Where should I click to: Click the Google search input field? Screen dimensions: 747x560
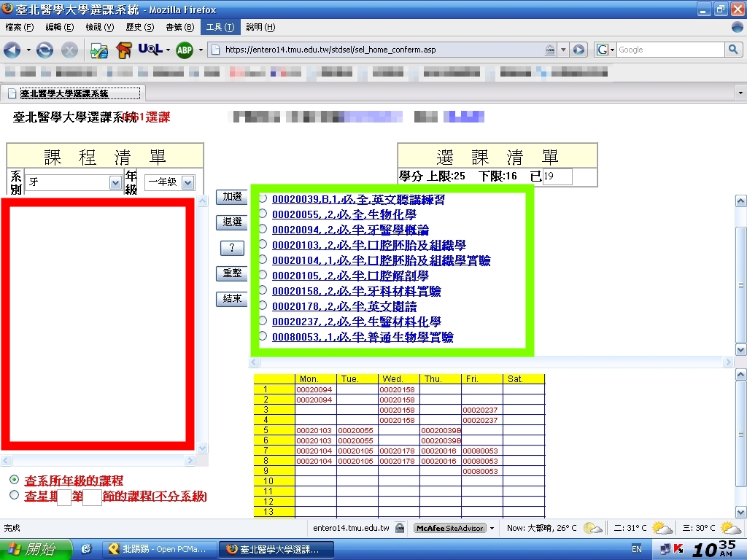tap(670, 50)
